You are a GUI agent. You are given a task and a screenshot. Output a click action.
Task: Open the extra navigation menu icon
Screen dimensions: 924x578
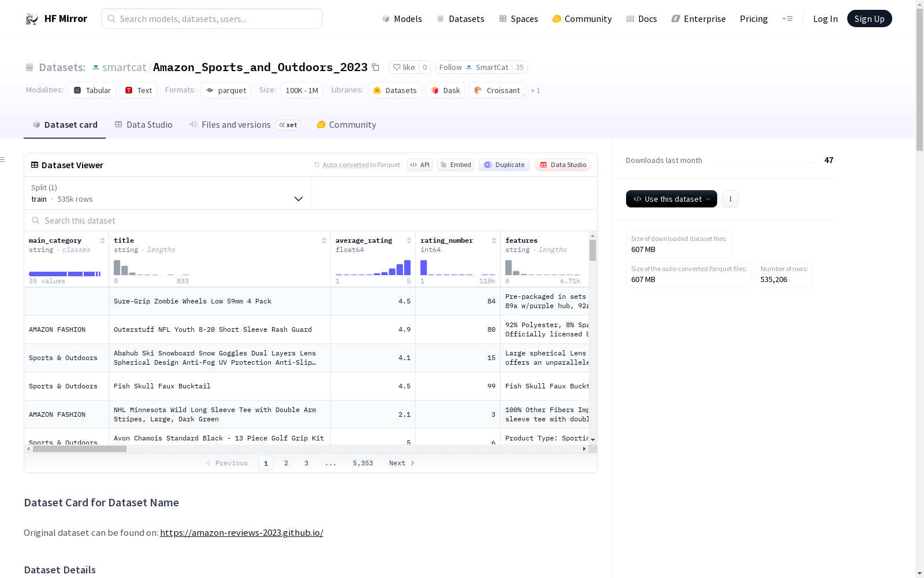click(x=787, y=18)
